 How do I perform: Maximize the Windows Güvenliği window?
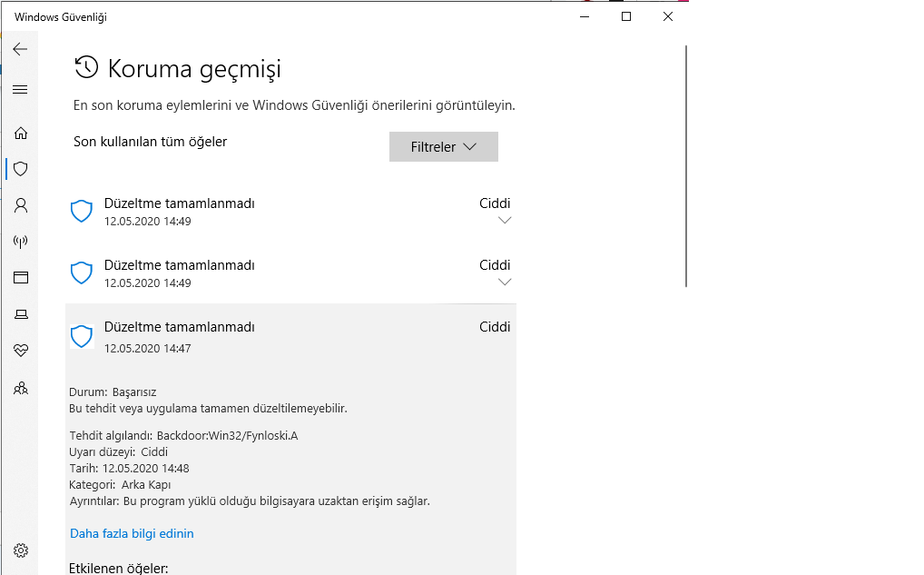click(625, 16)
